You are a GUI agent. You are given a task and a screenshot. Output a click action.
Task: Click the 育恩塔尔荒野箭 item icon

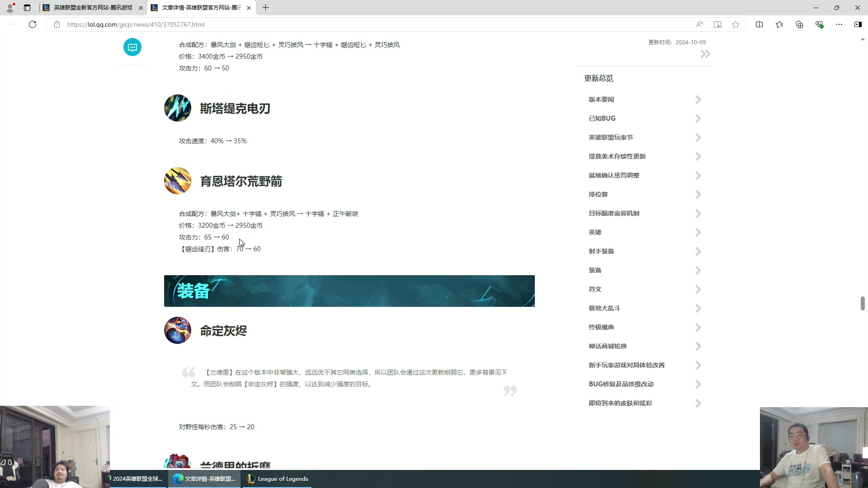click(178, 181)
